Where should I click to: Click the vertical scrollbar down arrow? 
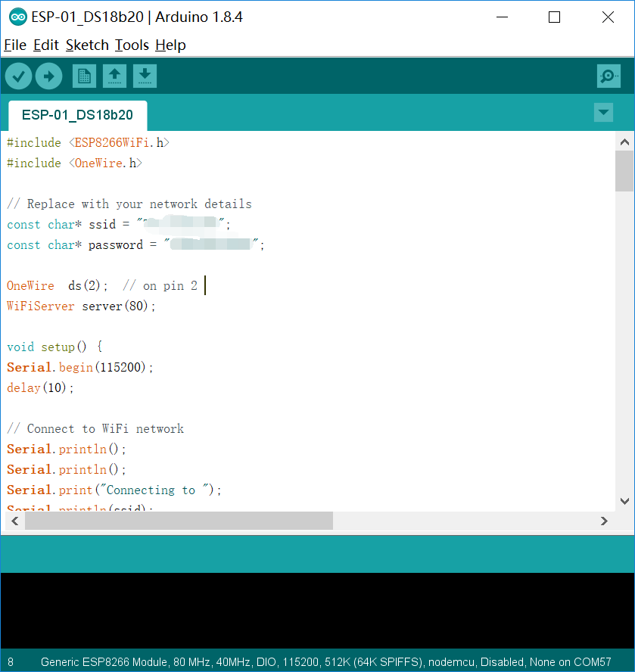pyautogui.click(x=624, y=501)
